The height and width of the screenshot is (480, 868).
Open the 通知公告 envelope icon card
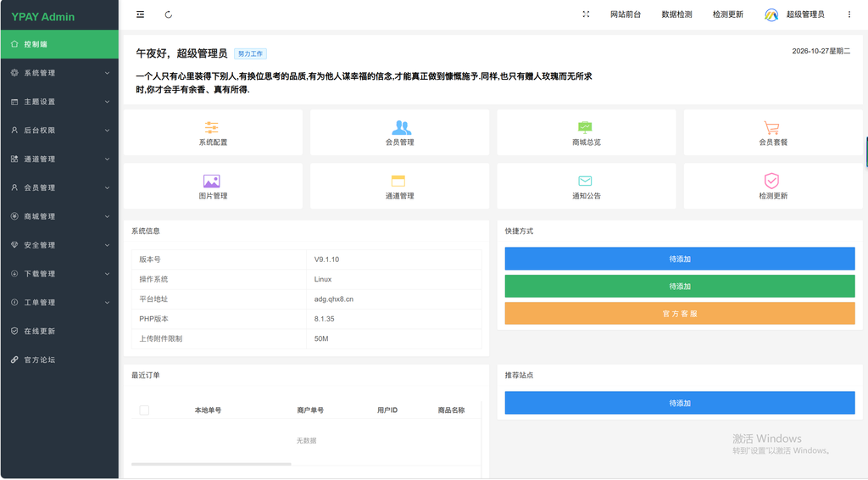click(585, 181)
